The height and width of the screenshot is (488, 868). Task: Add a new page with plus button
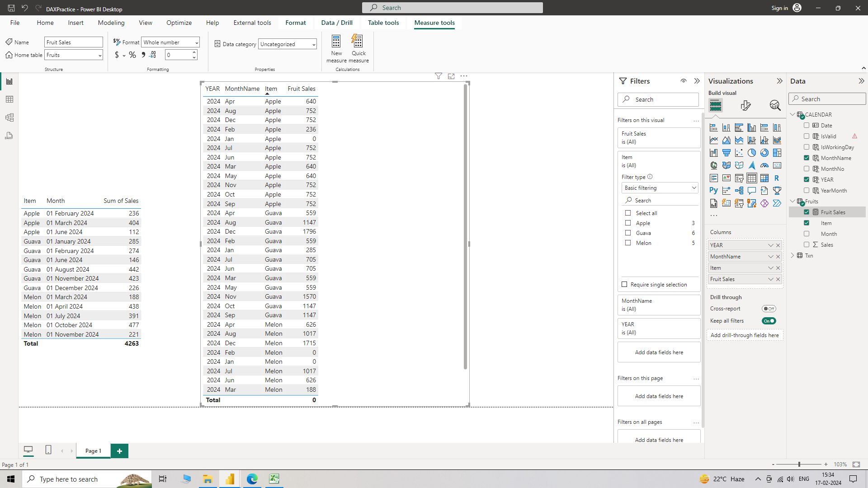click(119, 450)
